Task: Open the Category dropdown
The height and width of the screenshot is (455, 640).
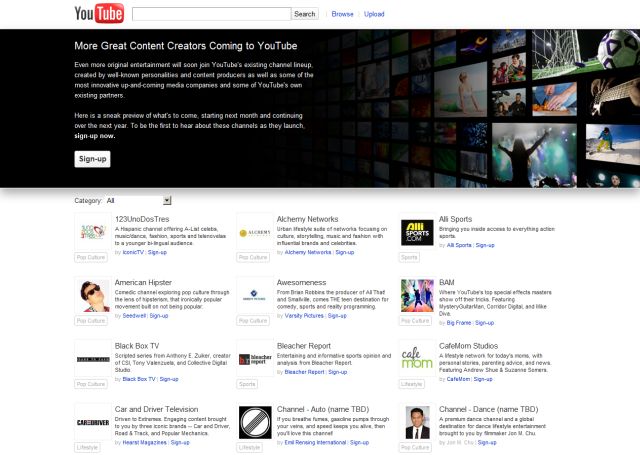Action: [x=138, y=200]
